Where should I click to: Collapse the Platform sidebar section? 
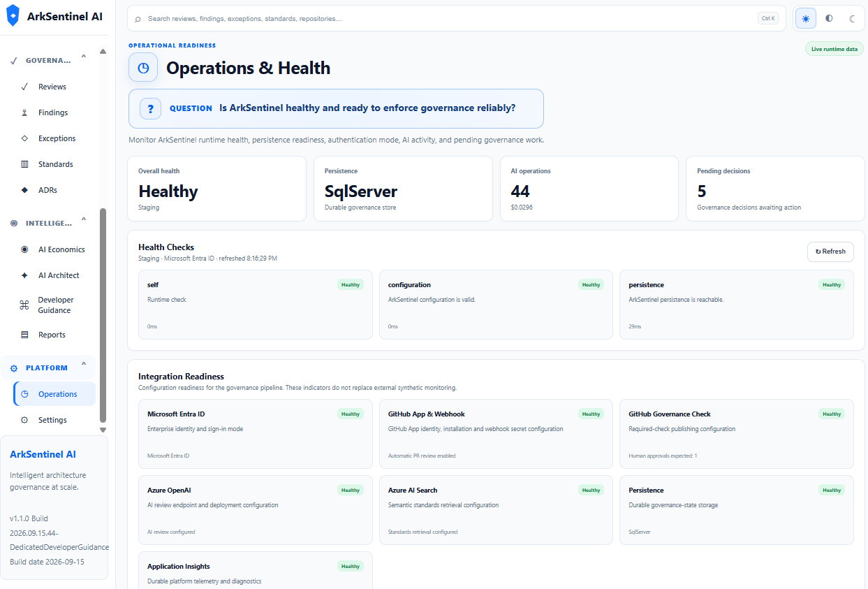coord(84,365)
